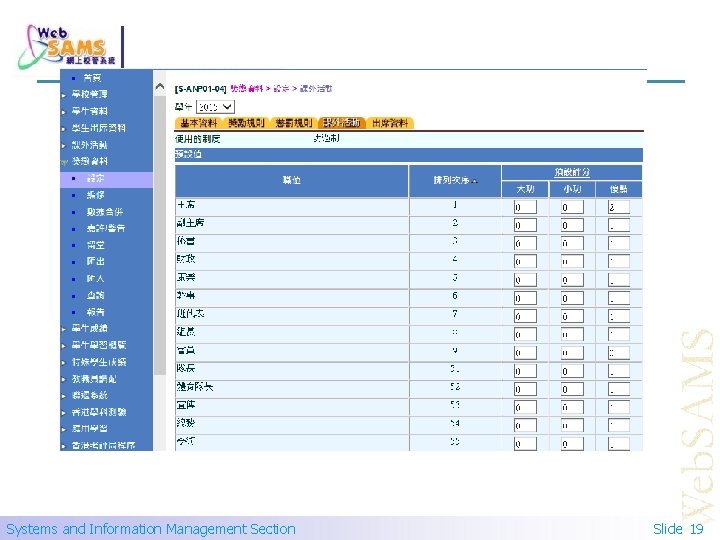This screenshot has width=720, height=540.
Task: Click the 小功 field for 主席
Action: point(572,207)
